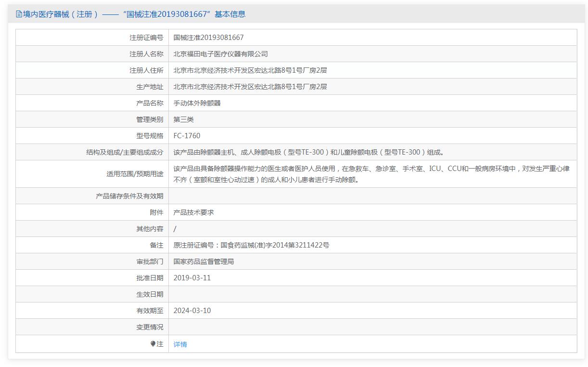This screenshot has height=367, width=588.
Task: Click the 变更情况 row label
Action: (150, 327)
